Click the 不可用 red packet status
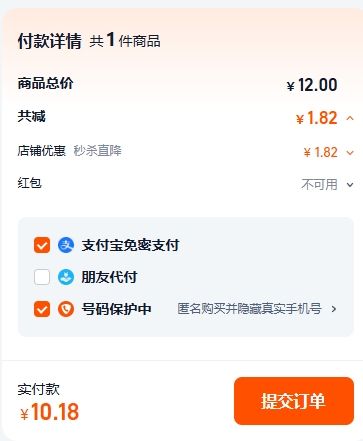 click(319, 184)
